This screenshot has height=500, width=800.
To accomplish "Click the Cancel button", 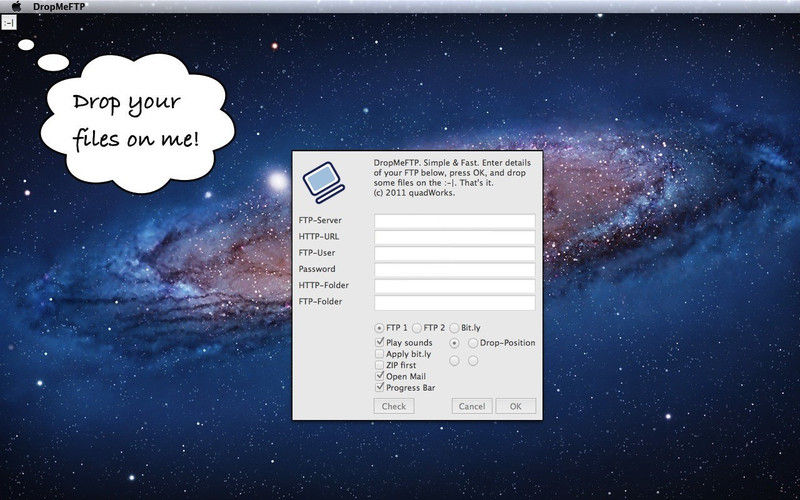I will pos(472,406).
